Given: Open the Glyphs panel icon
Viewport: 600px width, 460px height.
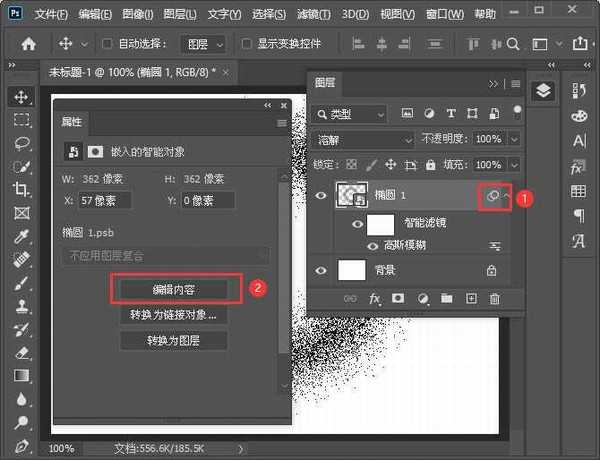Looking at the screenshot, I should point(578,241).
